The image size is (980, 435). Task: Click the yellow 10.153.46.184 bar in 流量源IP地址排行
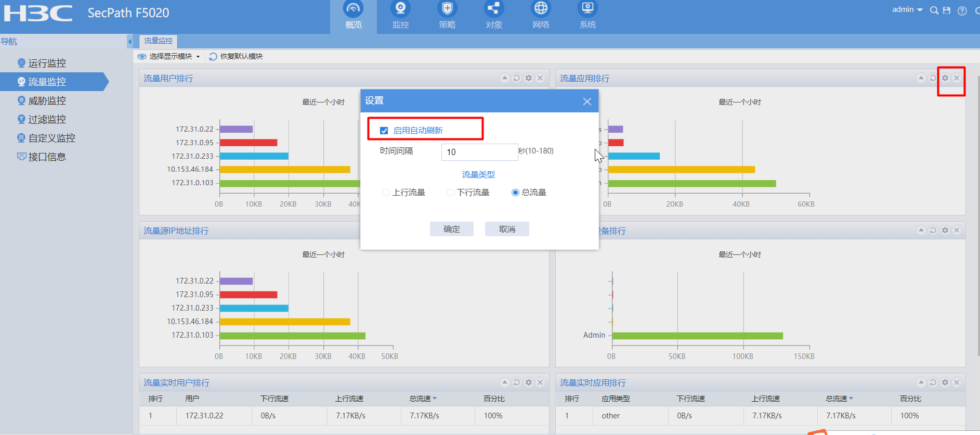tap(285, 322)
